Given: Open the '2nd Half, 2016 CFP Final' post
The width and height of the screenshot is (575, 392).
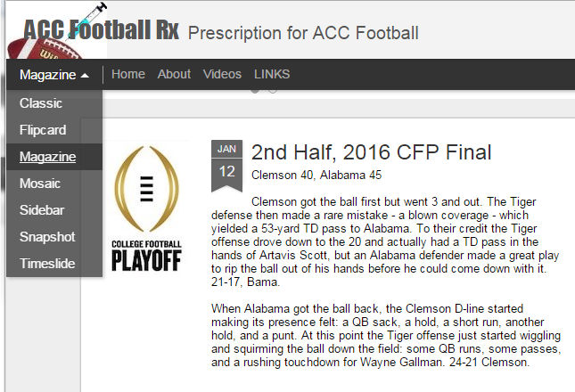Looking at the screenshot, I should 372,152.
